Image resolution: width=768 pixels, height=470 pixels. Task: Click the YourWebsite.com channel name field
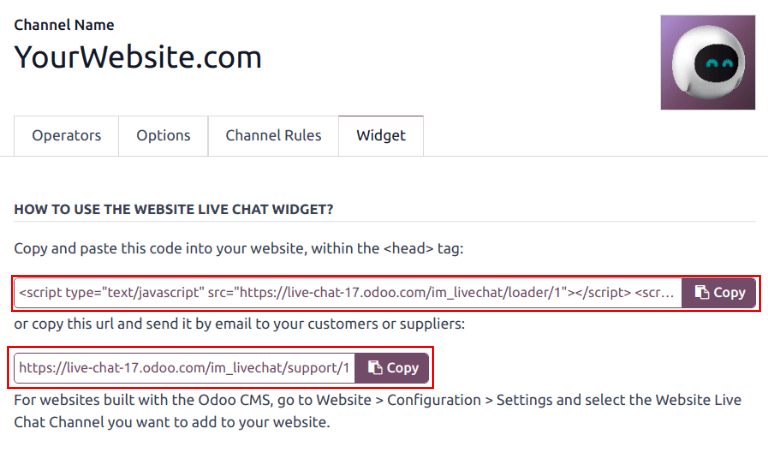coord(138,57)
